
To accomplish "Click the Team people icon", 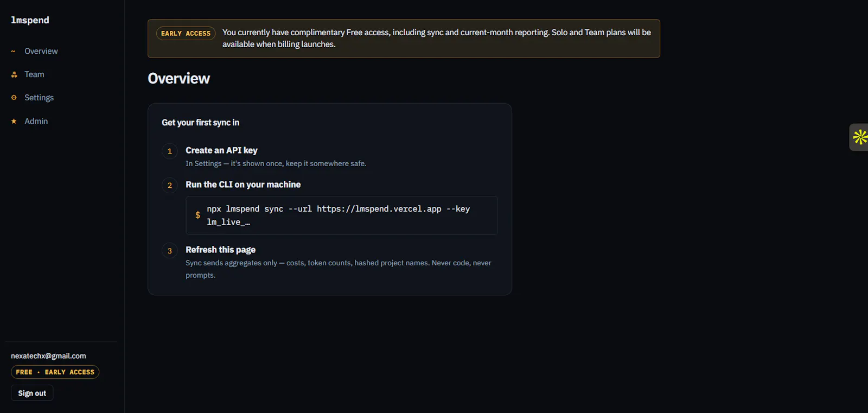I will pos(14,74).
